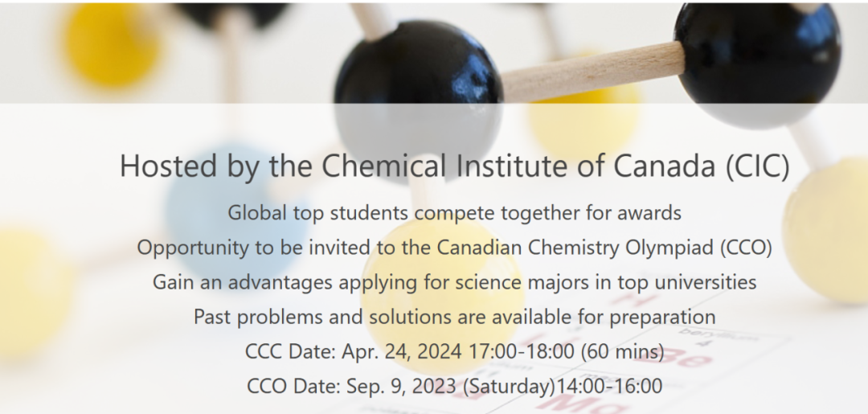The width and height of the screenshot is (868, 414).
Task: Click the '(60 mins)' duration text
Action: click(x=622, y=351)
